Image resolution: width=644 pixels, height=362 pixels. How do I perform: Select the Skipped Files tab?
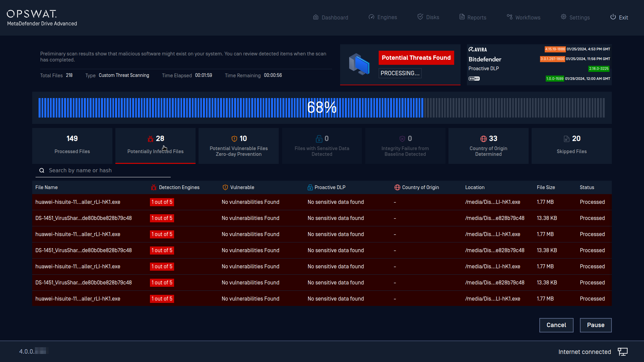pyautogui.click(x=572, y=146)
